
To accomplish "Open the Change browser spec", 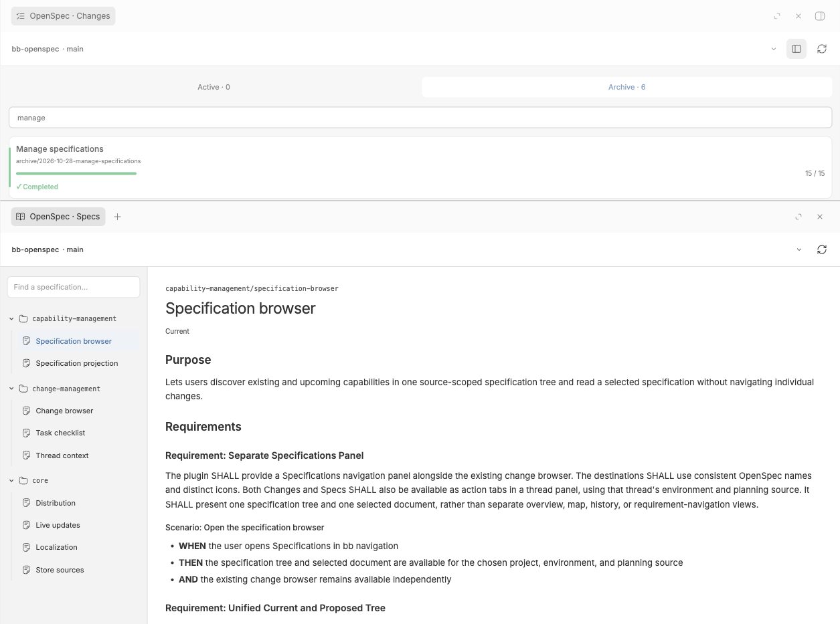I will point(80,411).
